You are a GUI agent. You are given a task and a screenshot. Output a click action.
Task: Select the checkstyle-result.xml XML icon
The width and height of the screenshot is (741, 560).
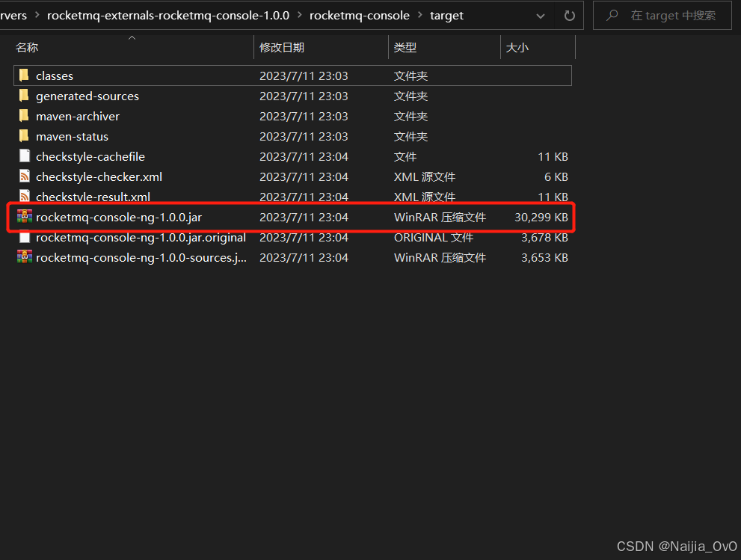[25, 196]
